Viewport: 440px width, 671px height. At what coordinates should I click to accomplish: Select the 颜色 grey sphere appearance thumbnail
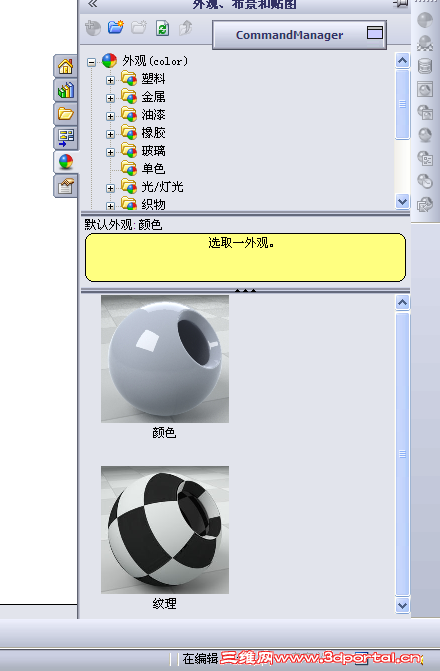pos(165,359)
